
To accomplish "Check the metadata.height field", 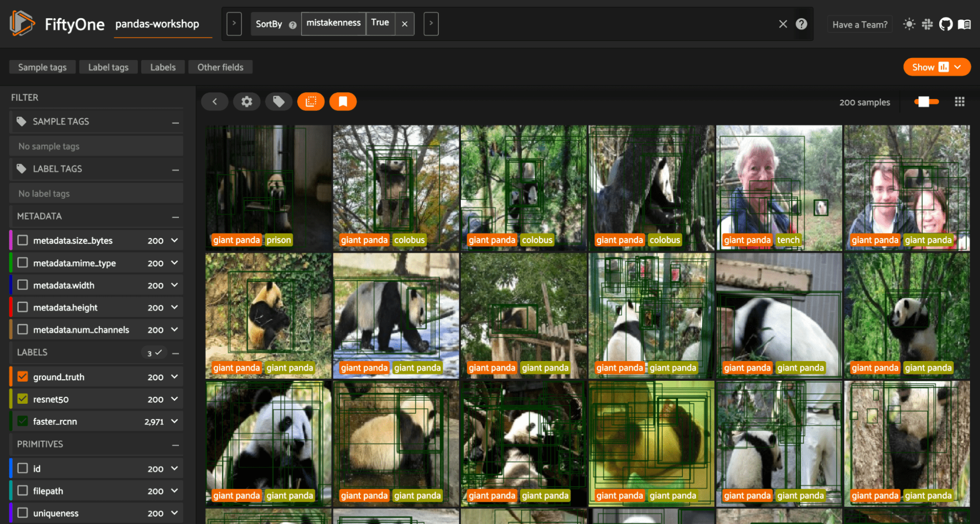I will pyautogui.click(x=23, y=307).
